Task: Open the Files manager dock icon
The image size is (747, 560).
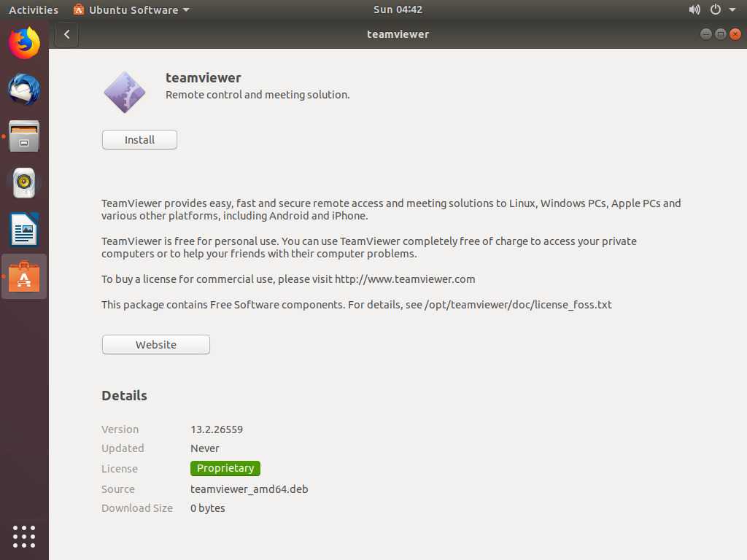Action: (x=24, y=136)
